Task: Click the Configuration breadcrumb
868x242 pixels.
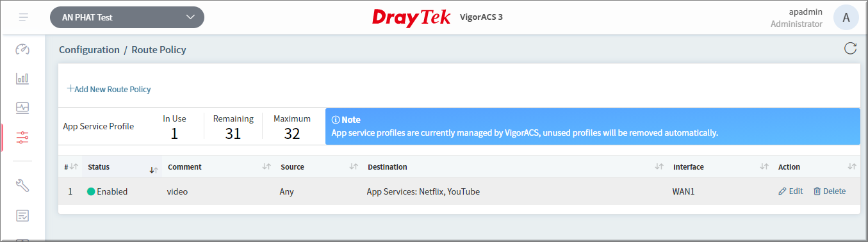Action: click(x=89, y=49)
